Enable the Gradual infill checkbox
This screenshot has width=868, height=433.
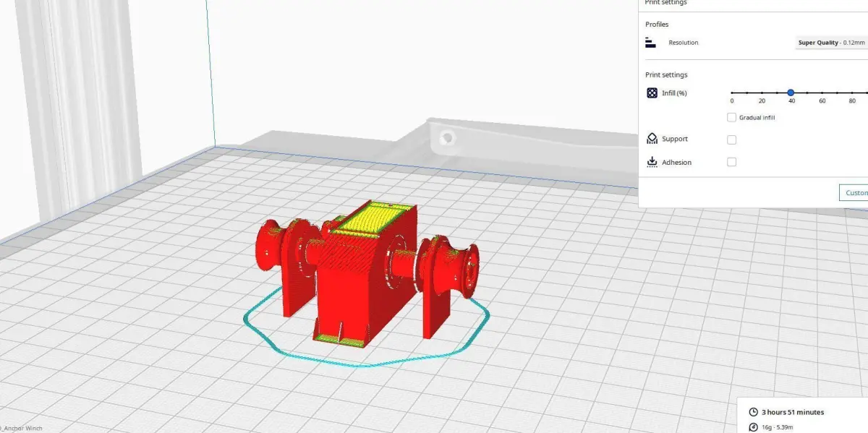click(731, 117)
